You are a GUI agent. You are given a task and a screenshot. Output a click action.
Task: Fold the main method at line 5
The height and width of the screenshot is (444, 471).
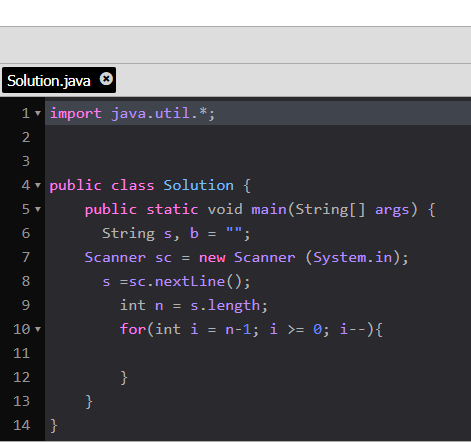38,209
